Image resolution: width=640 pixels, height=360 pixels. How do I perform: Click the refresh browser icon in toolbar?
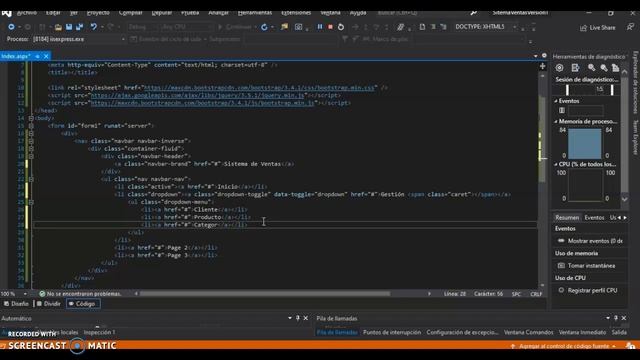pyautogui.click(x=264, y=27)
